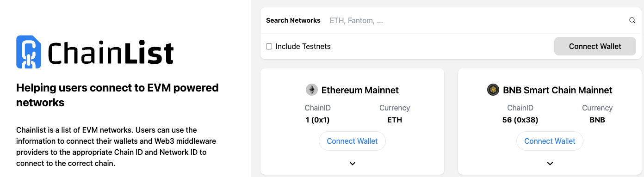The image size is (644, 177).
Task: Select the ChainID value 1 (0x1)
Action: (x=317, y=120)
